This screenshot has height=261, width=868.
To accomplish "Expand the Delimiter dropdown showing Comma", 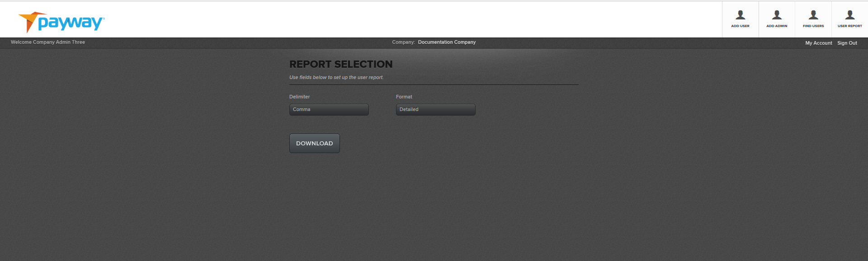I will pyautogui.click(x=329, y=110).
